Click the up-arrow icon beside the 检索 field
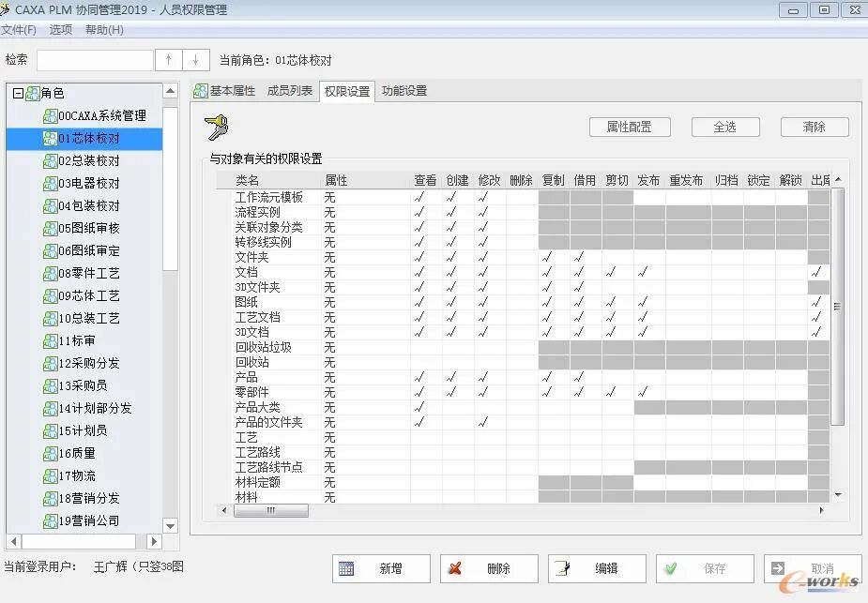The height and width of the screenshot is (603, 868). (167, 58)
